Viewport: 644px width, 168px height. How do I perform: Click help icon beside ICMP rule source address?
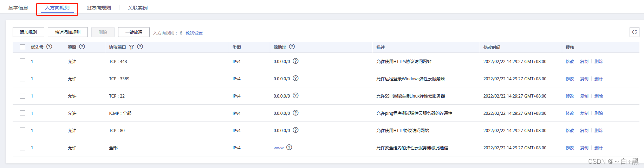point(295,113)
